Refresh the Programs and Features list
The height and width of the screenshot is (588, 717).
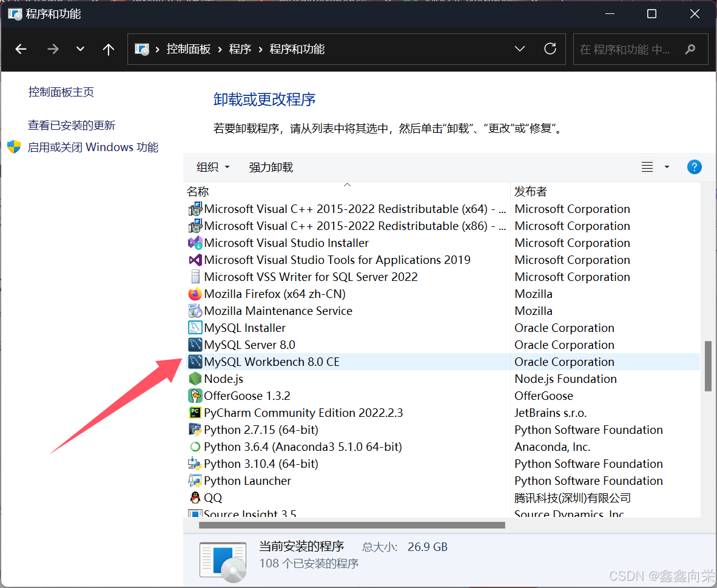[x=550, y=49]
